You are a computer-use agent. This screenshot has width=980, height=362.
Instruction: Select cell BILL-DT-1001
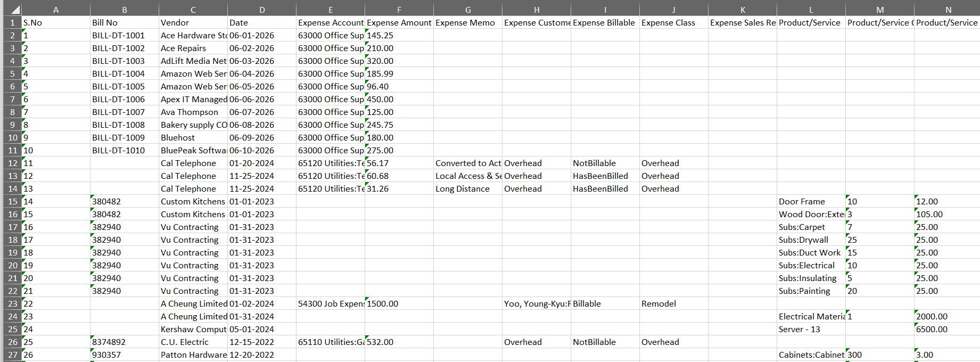125,35
